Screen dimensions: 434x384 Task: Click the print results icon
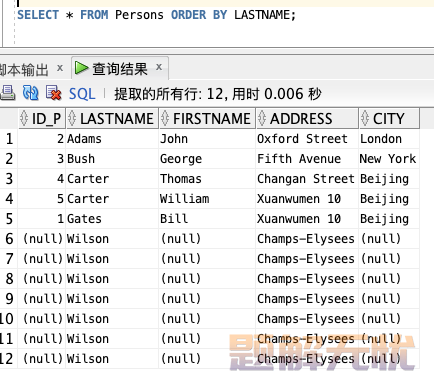coord(7,93)
